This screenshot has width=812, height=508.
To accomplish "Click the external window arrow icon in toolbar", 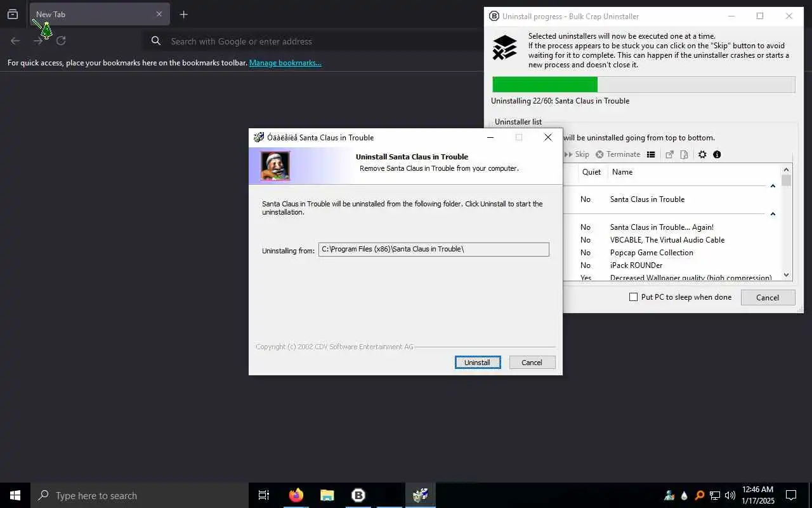I will [x=669, y=154].
